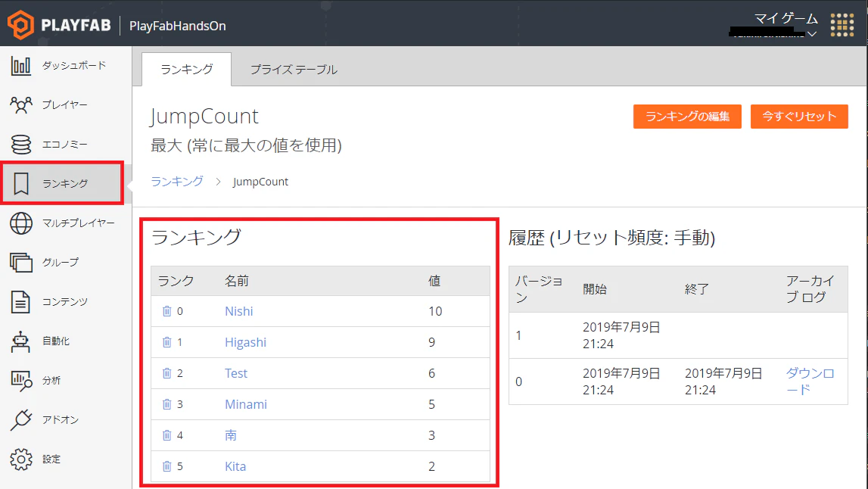Switch to the ランキング tab

tap(187, 69)
